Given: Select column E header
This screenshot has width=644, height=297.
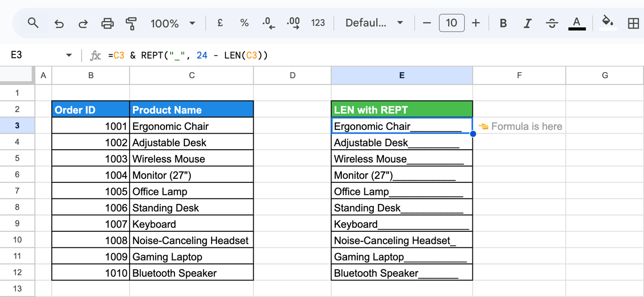Looking at the screenshot, I should (402, 75).
